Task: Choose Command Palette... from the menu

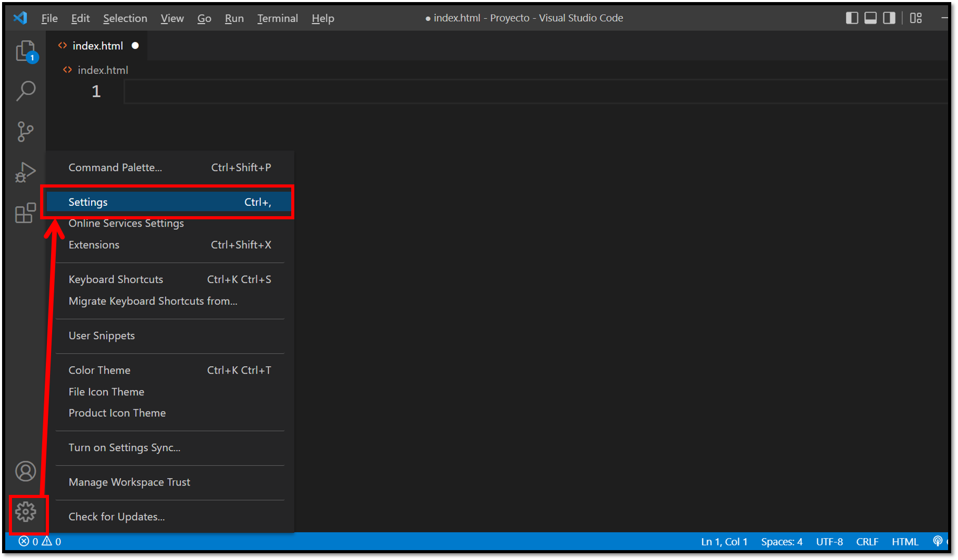Action: point(170,168)
